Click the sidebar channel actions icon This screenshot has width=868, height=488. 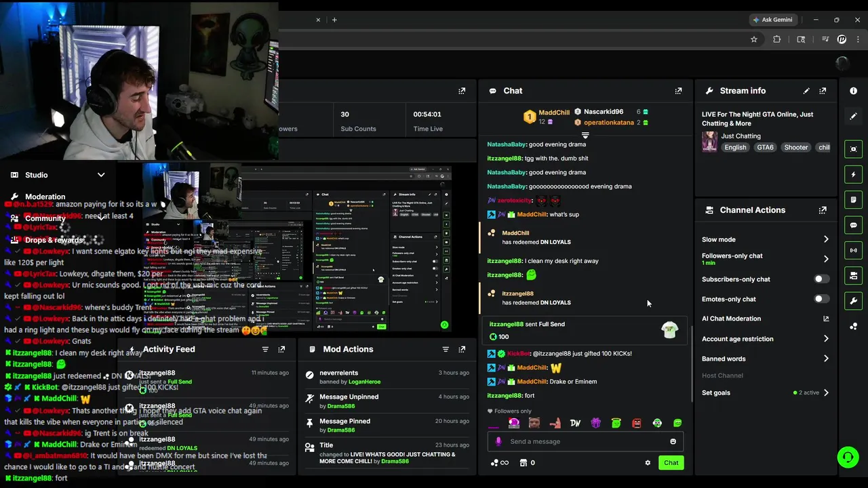click(x=853, y=276)
